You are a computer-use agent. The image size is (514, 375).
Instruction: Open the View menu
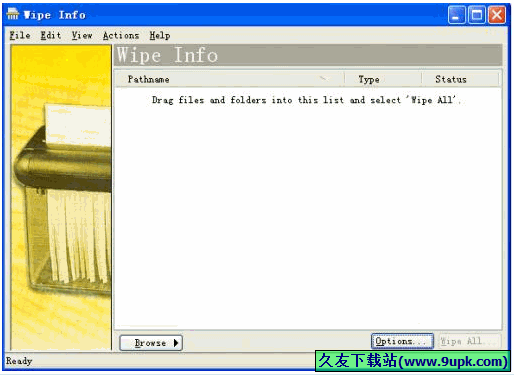pos(82,35)
